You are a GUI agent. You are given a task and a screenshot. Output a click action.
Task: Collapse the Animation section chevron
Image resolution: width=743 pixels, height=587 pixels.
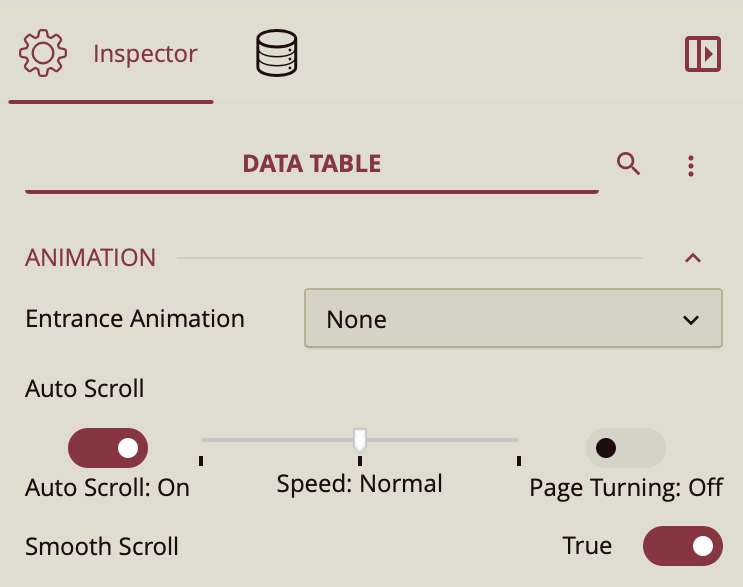(692, 258)
